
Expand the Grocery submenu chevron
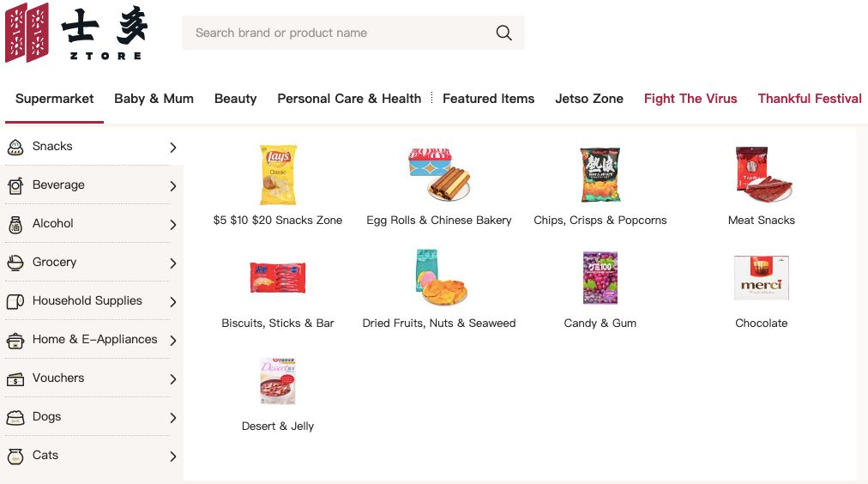click(x=173, y=263)
